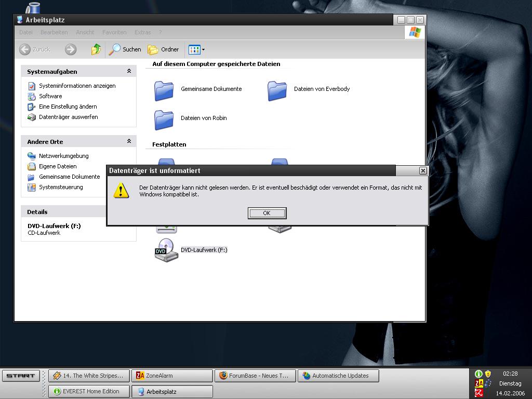Close the Datenträger ist unformatiert dialog
532x399 pixels.
coord(423,170)
